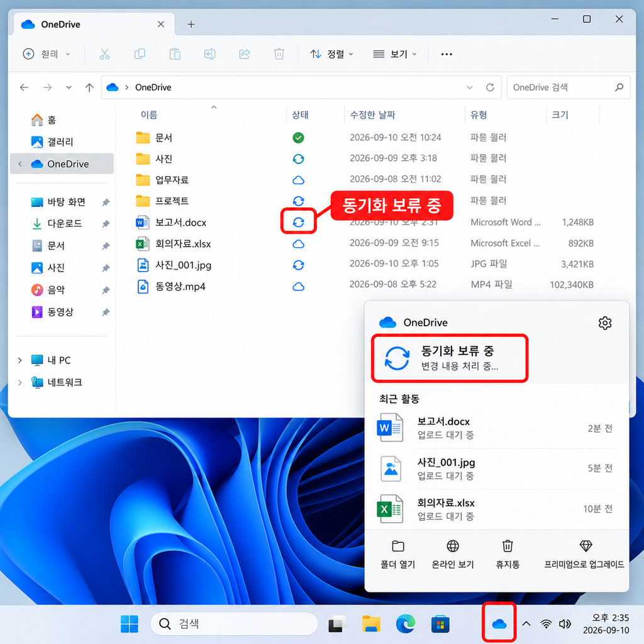Click the cloud status icon for 동영상.mp4
The width and height of the screenshot is (644, 644).
point(299,287)
